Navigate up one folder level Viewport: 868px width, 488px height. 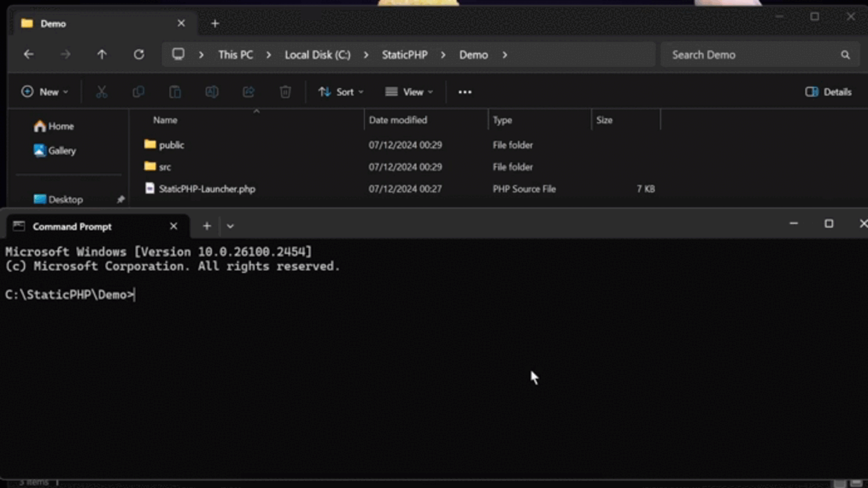(x=102, y=55)
